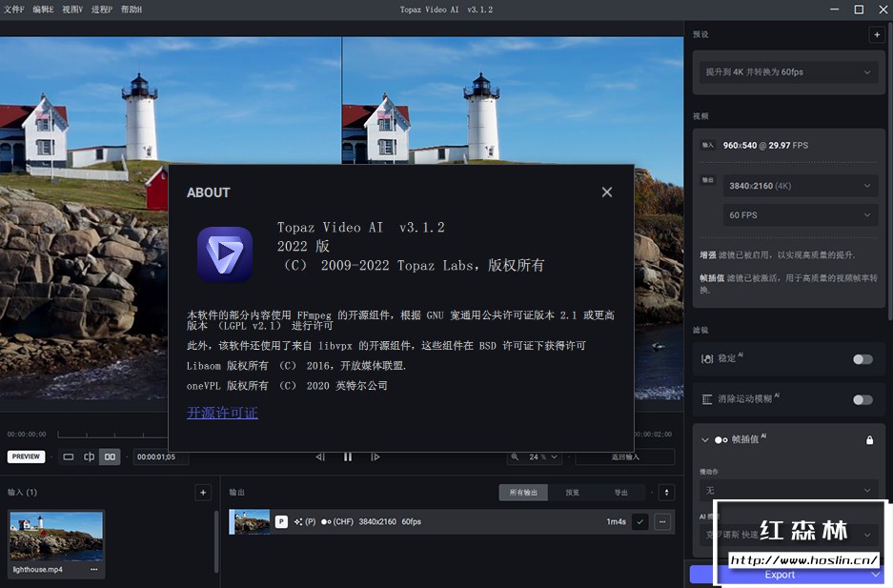This screenshot has height=588, width=893.
Task: Step forward one frame
Action: coord(375,456)
